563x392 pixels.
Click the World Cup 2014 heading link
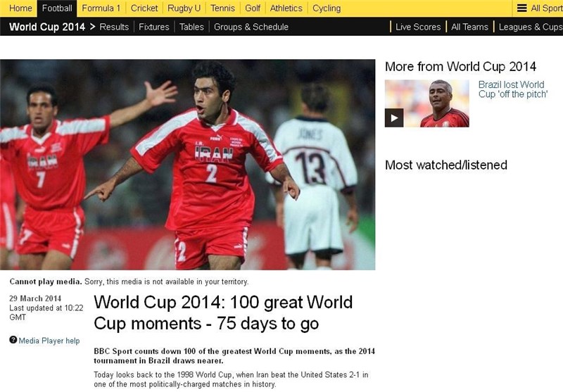[46, 27]
